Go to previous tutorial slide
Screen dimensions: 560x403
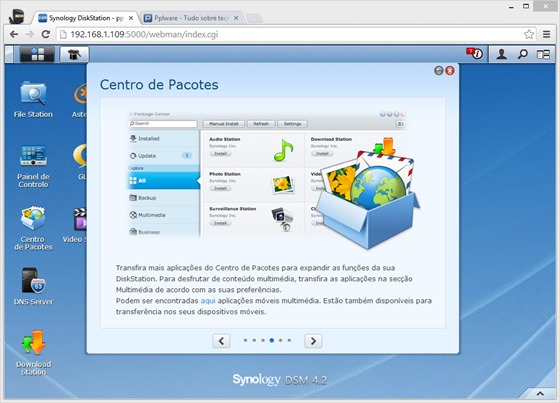[221, 341]
